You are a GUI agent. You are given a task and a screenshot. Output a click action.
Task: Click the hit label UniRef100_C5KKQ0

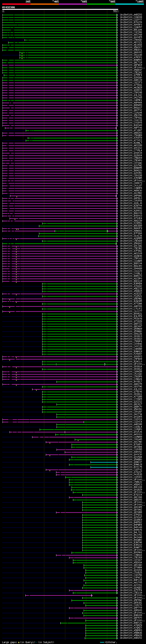[x=131, y=40]
